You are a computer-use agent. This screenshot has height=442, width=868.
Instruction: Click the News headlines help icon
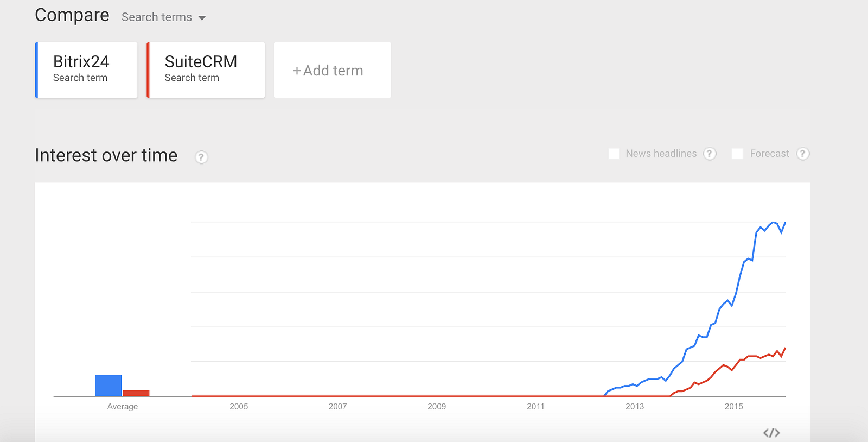pyautogui.click(x=710, y=154)
